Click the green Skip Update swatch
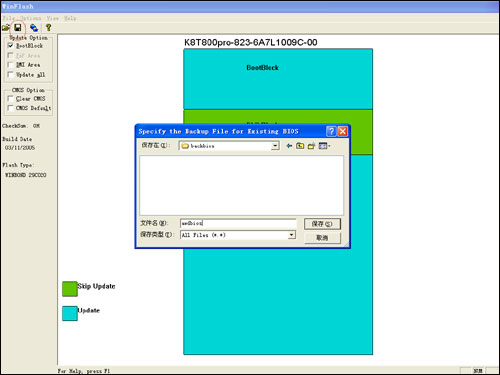500x375 pixels. coord(70,289)
